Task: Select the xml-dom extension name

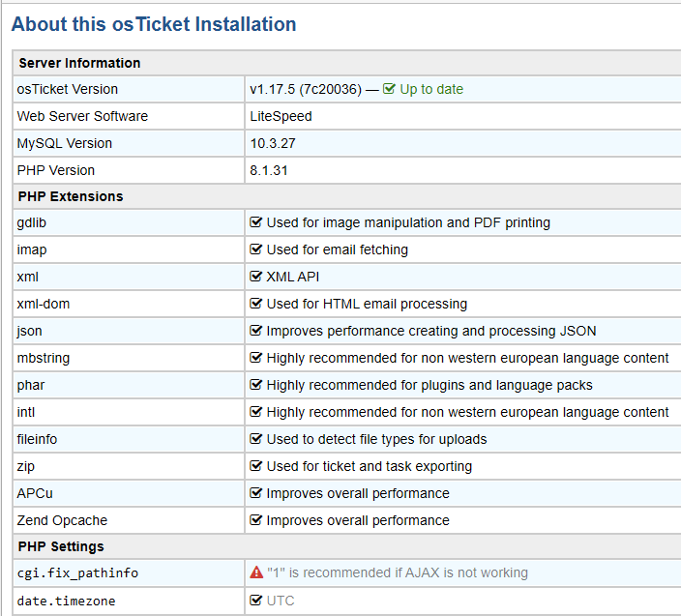Action: click(43, 304)
